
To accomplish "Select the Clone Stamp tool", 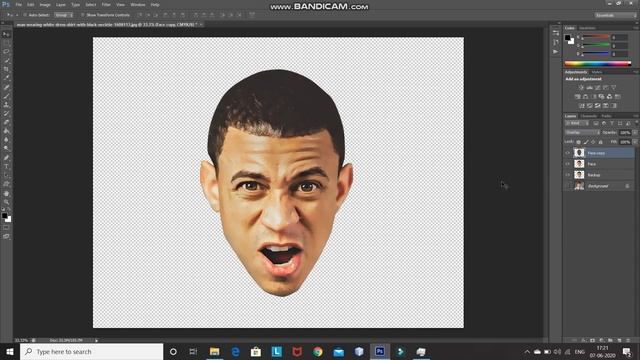I will coord(6,104).
